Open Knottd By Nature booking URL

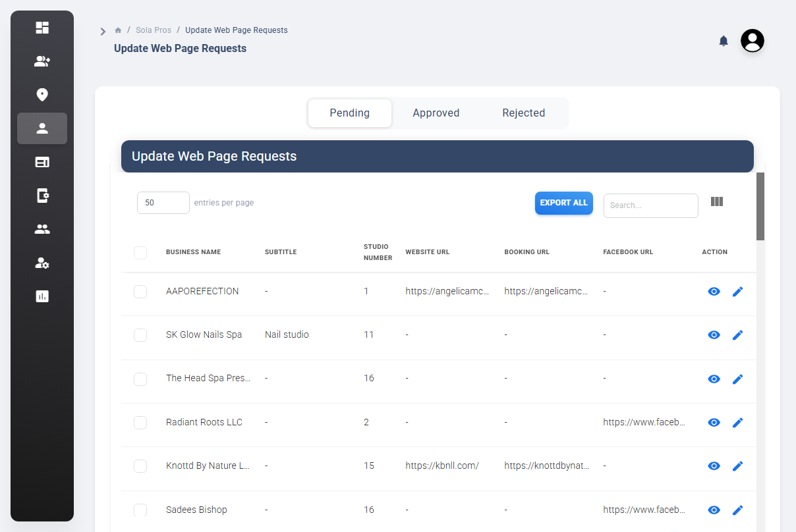tap(547, 465)
